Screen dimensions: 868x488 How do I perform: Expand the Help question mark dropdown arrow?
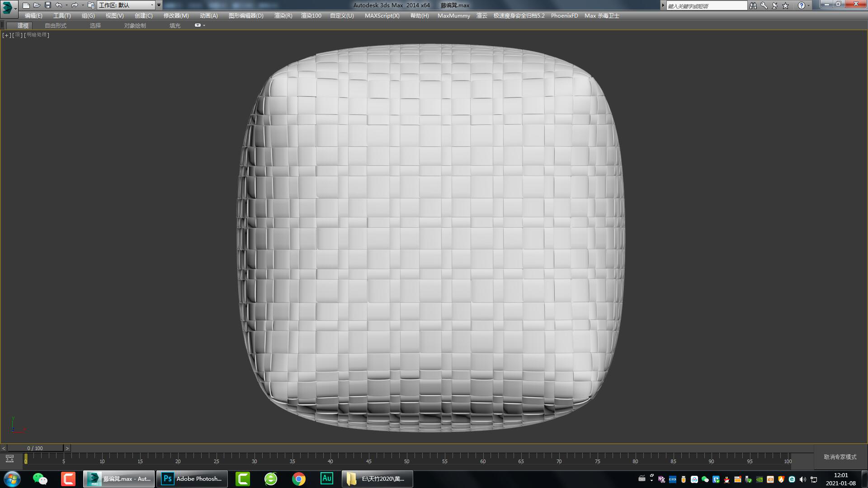coord(809,5)
